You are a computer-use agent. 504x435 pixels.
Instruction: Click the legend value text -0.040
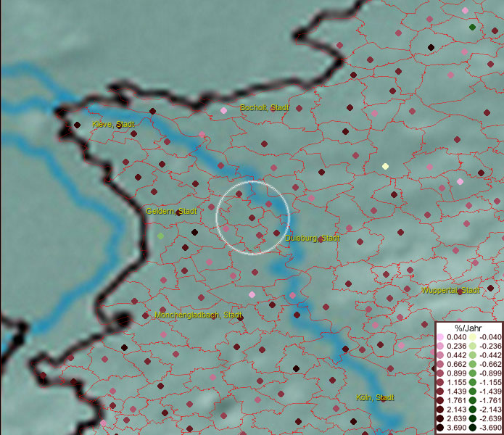490,337
